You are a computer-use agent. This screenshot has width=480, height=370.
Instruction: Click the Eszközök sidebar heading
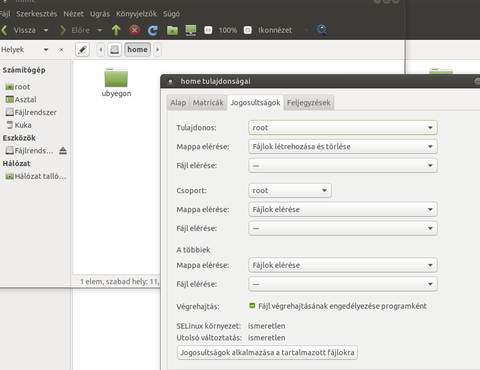19,138
